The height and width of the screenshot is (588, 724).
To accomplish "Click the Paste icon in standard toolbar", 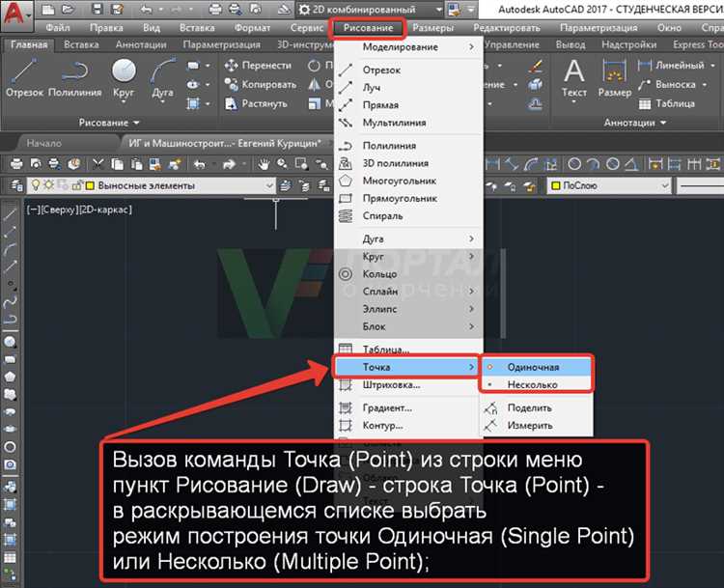I will click(x=136, y=164).
